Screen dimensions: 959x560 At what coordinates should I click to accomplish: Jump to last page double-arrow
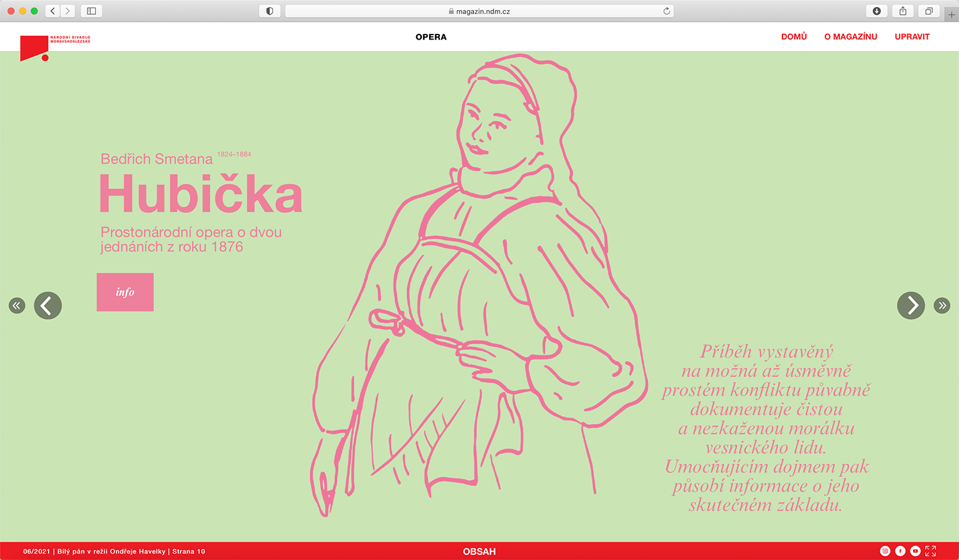click(942, 306)
